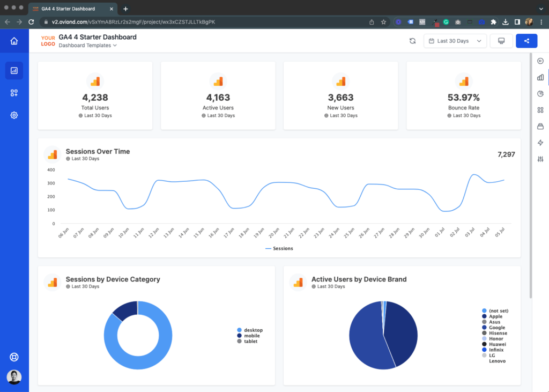Open the browser three-dot menu
The height and width of the screenshot is (392, 549).
coord(541,22)
